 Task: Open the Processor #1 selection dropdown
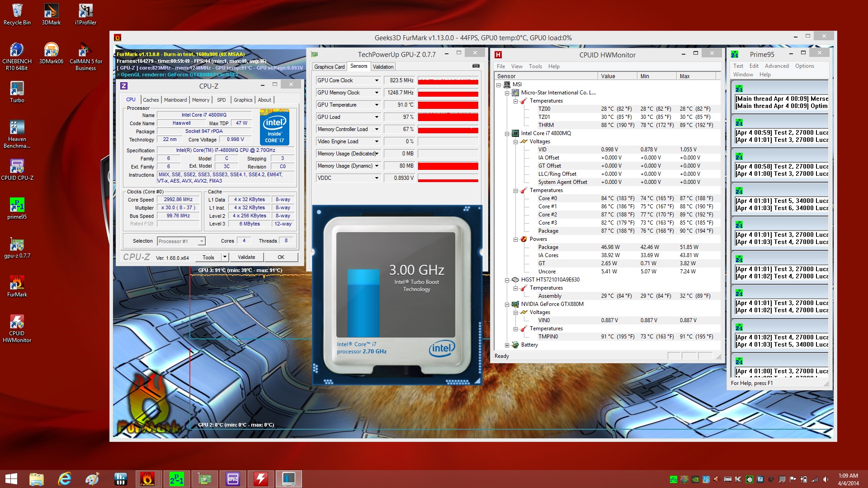(202, 241)
